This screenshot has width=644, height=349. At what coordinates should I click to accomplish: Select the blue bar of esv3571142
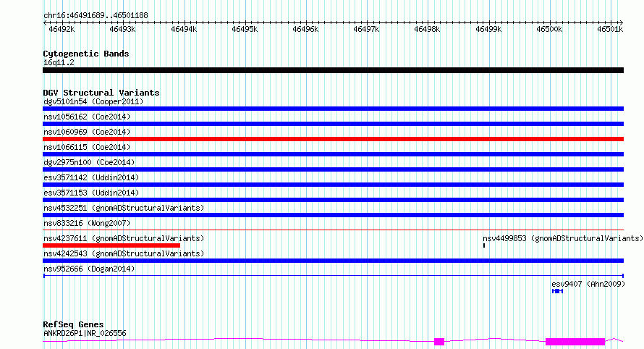click(x=333, y=185)
